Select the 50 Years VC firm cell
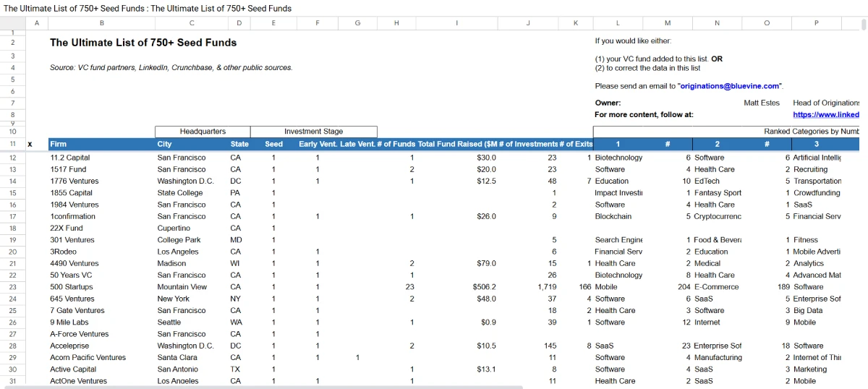Screen dimensions: 868x389 101,275
